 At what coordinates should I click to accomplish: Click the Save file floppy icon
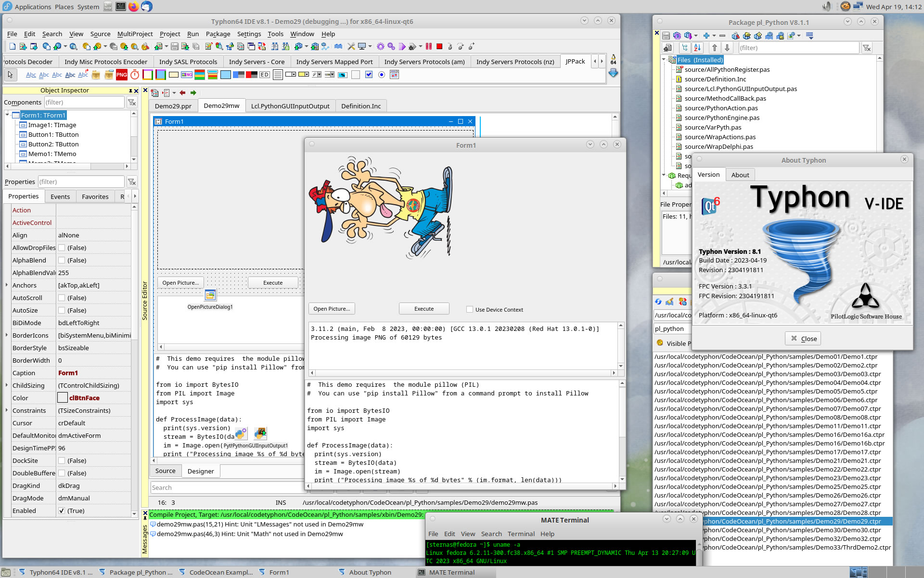pyautogui.click(x=175, y=47)
